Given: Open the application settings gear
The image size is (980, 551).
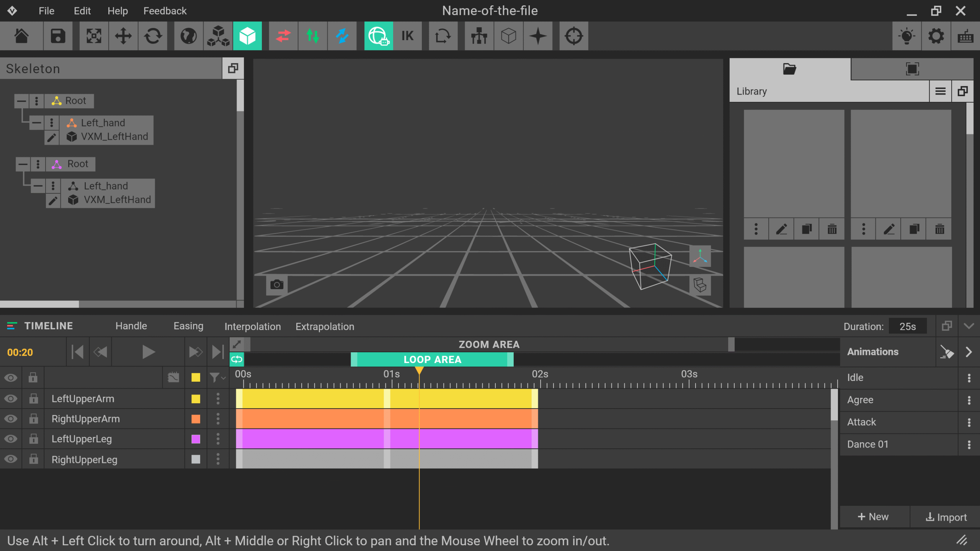Looking at the screenshot, I should [x=936, y=36].
